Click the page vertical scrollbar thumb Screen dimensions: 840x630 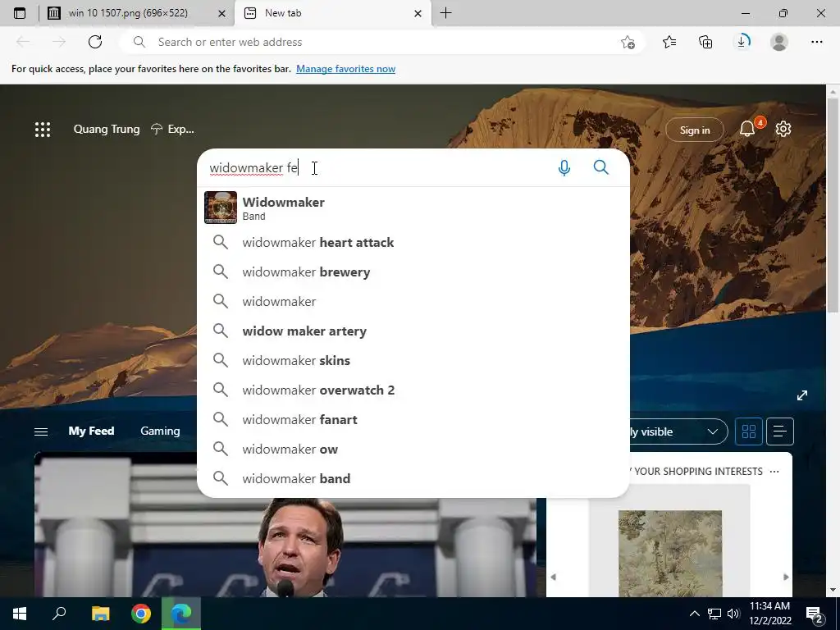pyautogui.click(x=833, y=205)
